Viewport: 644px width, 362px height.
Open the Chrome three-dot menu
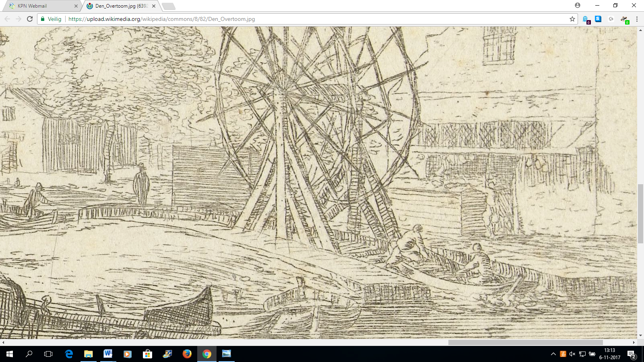(x=637, y=19)
